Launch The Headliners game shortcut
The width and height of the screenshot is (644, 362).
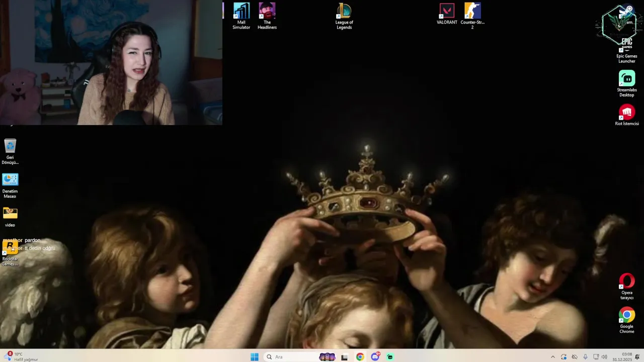tap(267, 16)
